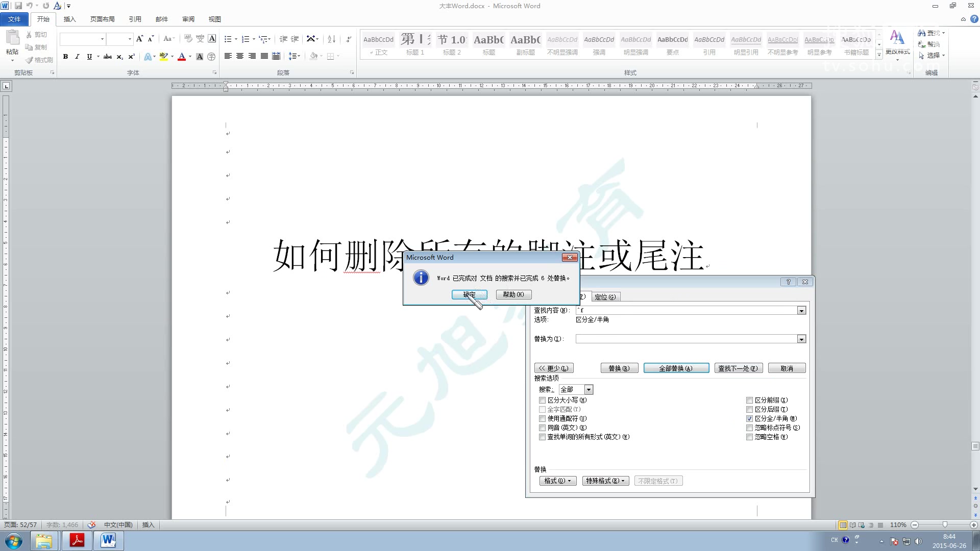Click the sort icon in Paragraph group

[x=331, y=39]
